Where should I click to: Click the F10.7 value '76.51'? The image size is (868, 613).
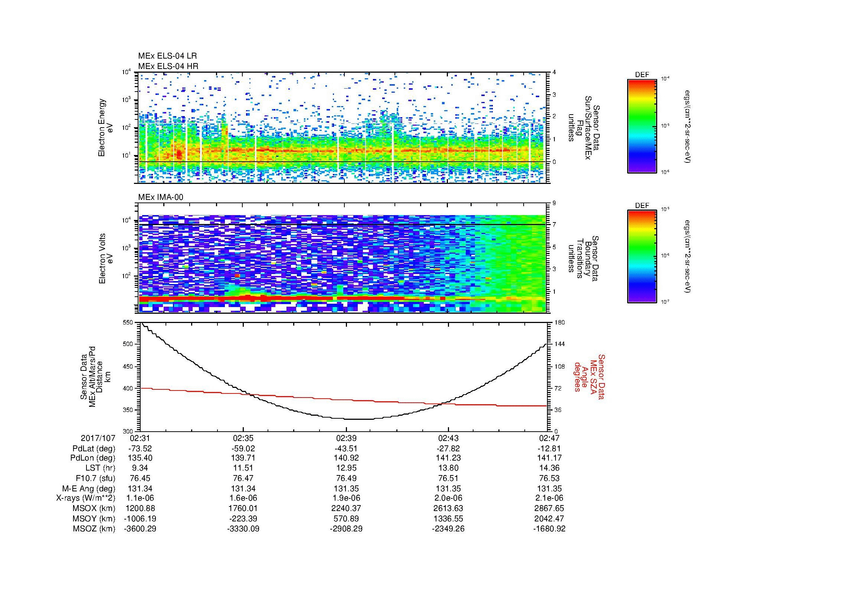448,478
